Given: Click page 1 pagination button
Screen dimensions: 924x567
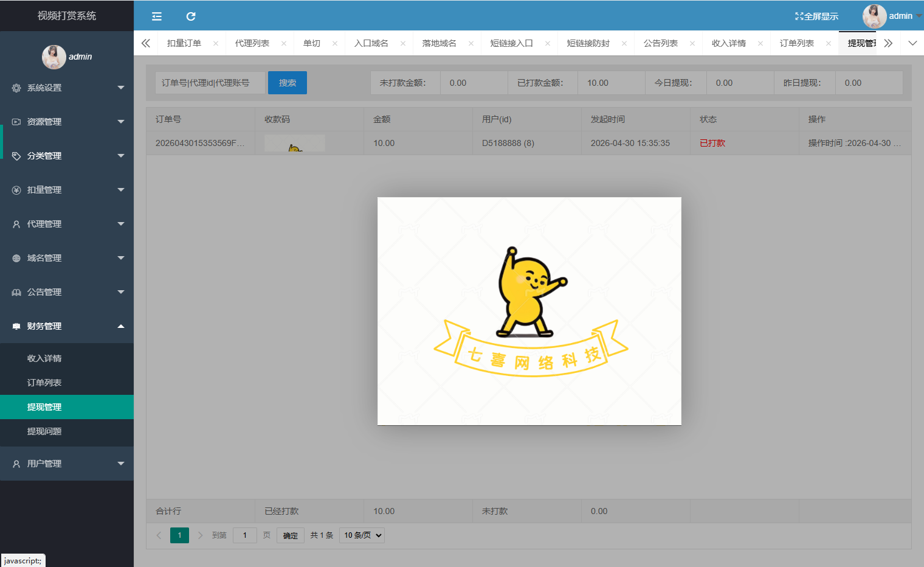Looking at the screenshot, I should click(x=179, y=535).
